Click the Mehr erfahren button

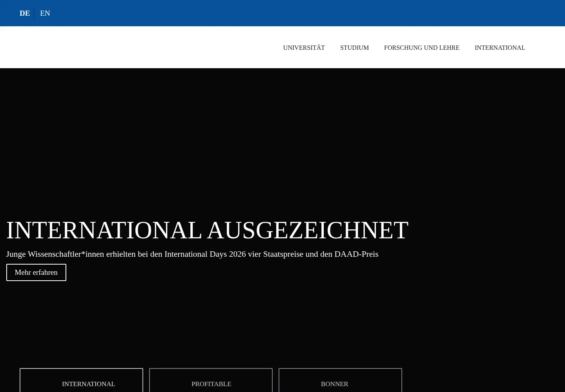point(36,272)
